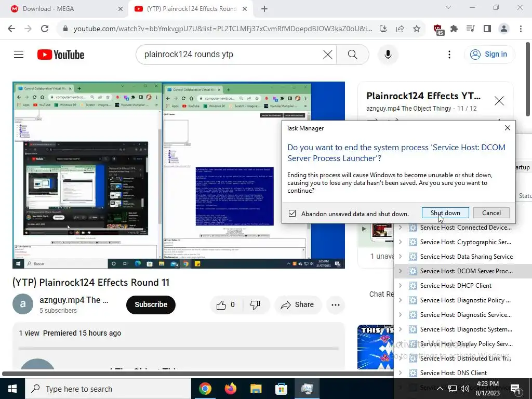Expand Service Host: Connected Device row

[x=401, y=228]
